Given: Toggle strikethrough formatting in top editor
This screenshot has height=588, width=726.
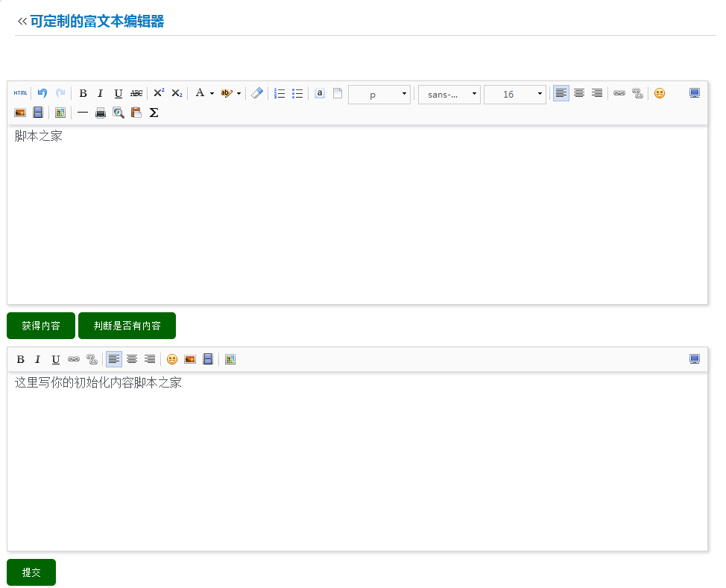Looking at the screenshot, I should click(x=136, y=93).
